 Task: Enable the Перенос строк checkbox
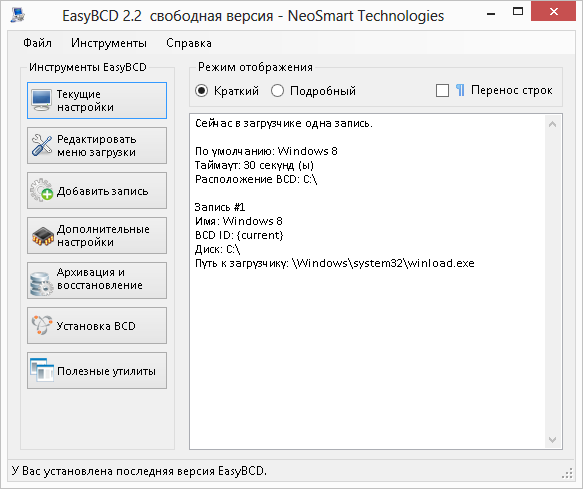coord(442,90)
